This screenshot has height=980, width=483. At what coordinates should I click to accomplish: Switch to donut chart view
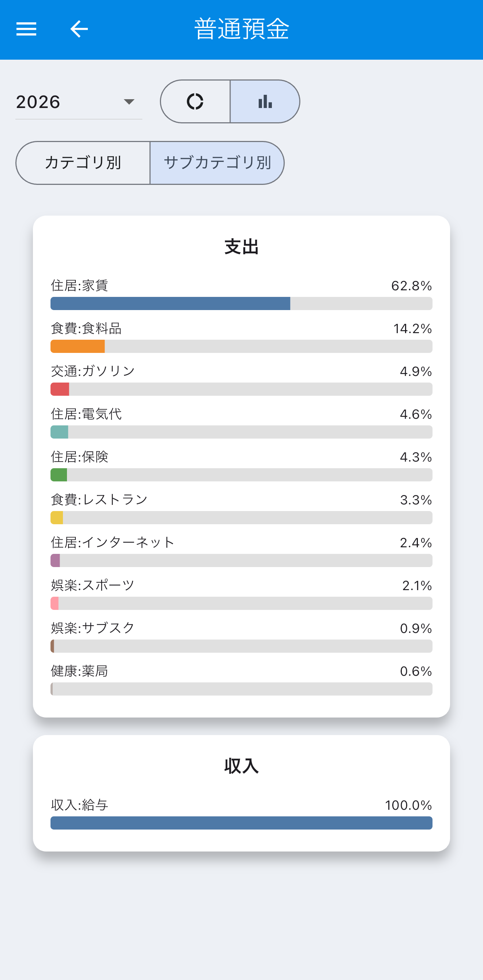[195, 101]
